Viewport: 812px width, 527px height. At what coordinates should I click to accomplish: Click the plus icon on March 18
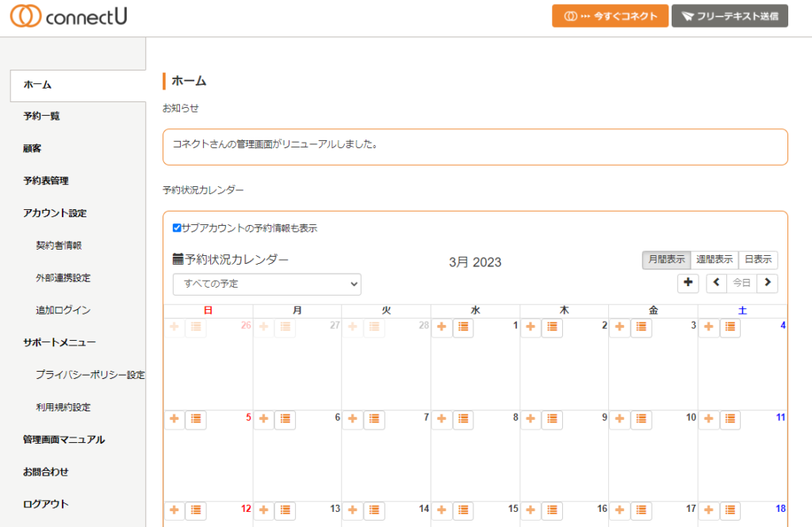[x=709, y=510]
